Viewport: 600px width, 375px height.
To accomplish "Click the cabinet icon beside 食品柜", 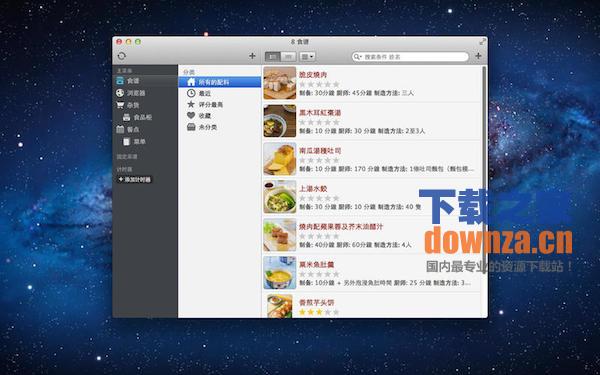I will (x=126, y=117).
